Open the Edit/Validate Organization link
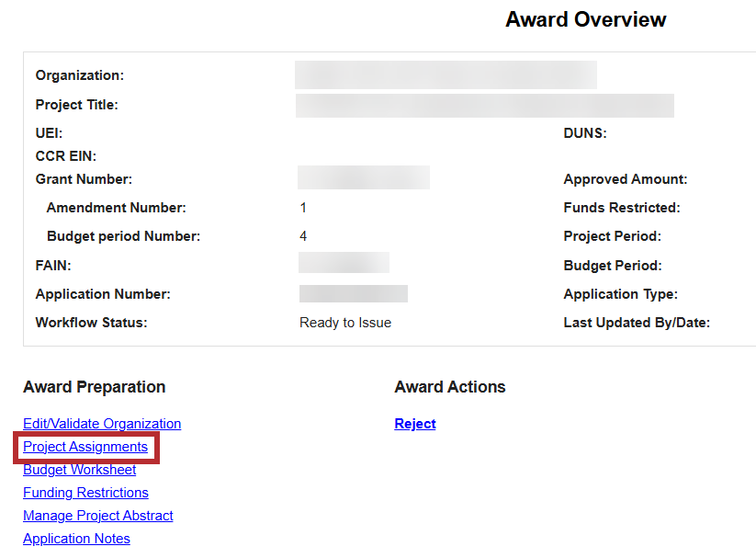Image resolution: width=756 pixels, height=558 pixels. [x=102, y=424]
